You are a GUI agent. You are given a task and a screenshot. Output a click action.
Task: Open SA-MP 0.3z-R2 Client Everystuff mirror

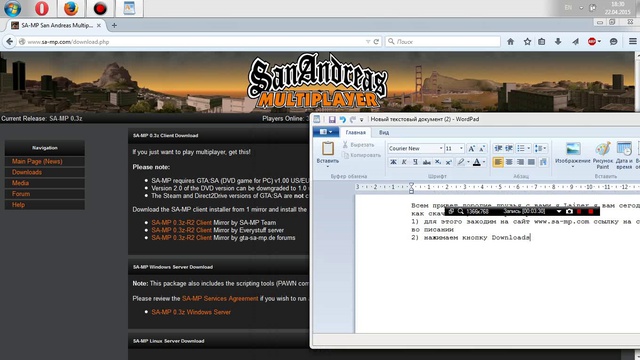182,230
